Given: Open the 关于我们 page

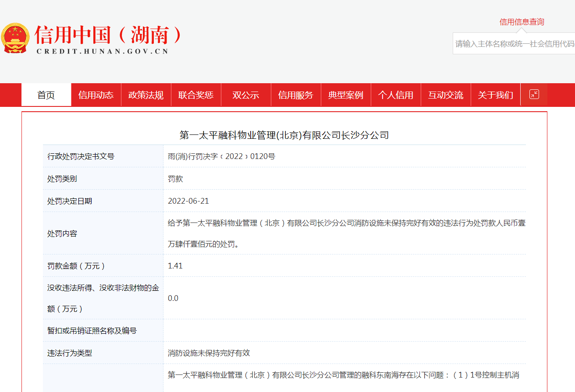Looking at the screenshot, I should (496, 95).
